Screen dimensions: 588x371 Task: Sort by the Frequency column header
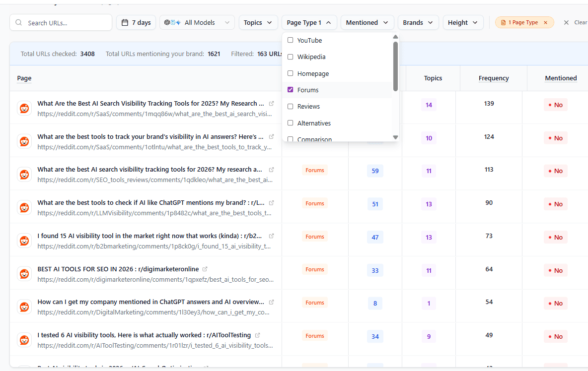tap(494, 78)
